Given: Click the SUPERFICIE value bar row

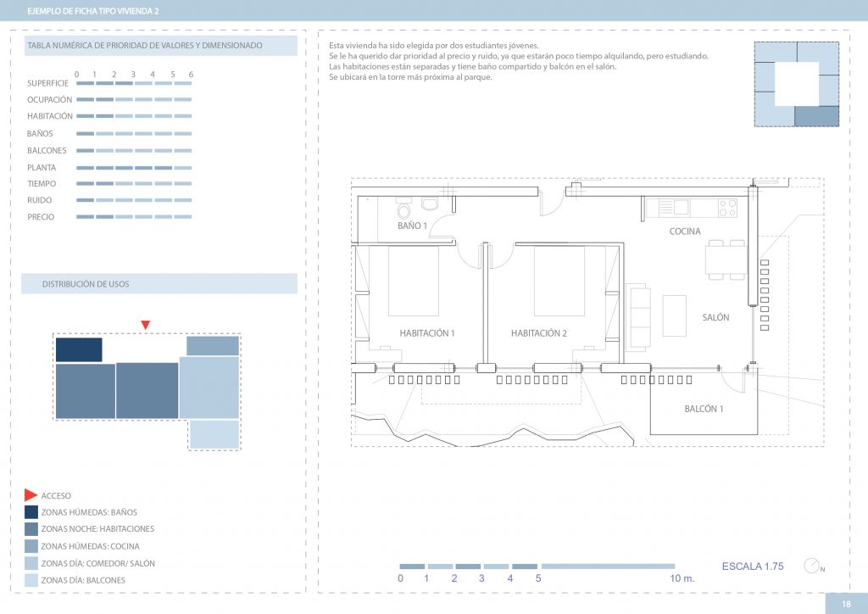Looking at the screenshot, I should (x=134, y=83).
